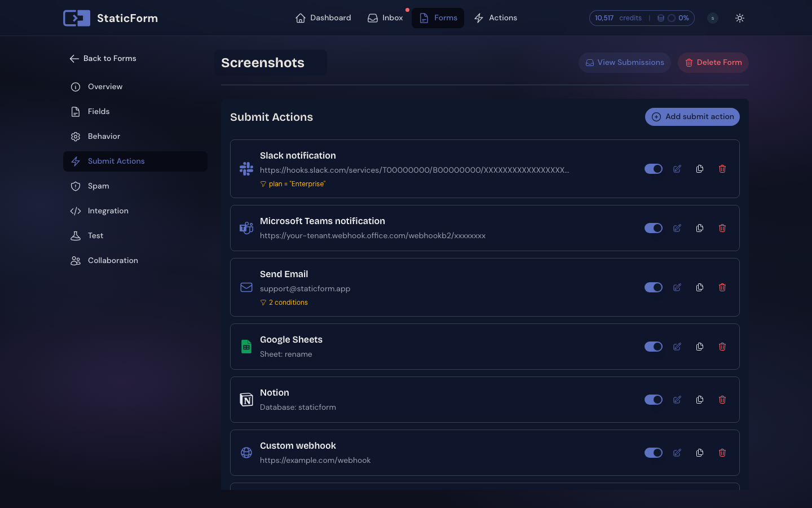Click the Delete Form button
This screenshot has width=812, height=508.
point(713,63)
